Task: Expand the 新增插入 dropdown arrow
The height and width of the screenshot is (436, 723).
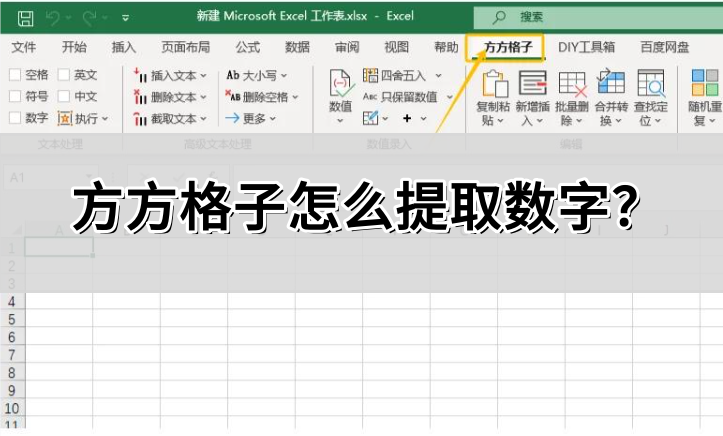Action: (539, 121)
